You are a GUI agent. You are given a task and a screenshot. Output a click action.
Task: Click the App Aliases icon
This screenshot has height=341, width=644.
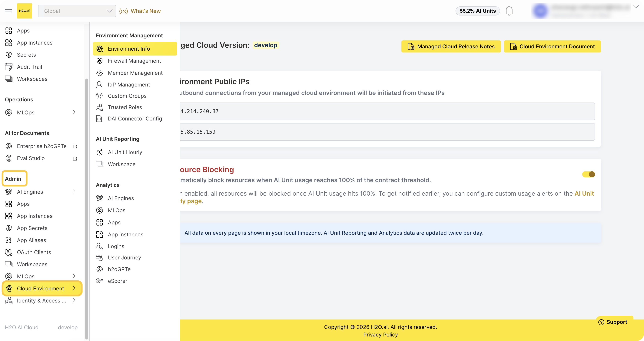pyautogui.click(x=9, y=240)
